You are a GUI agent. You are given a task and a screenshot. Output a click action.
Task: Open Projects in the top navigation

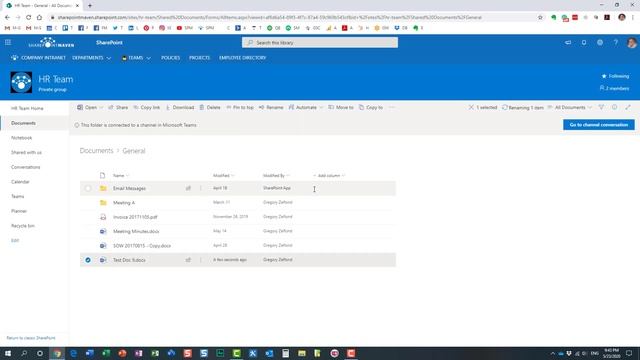(x=199, y=58)
